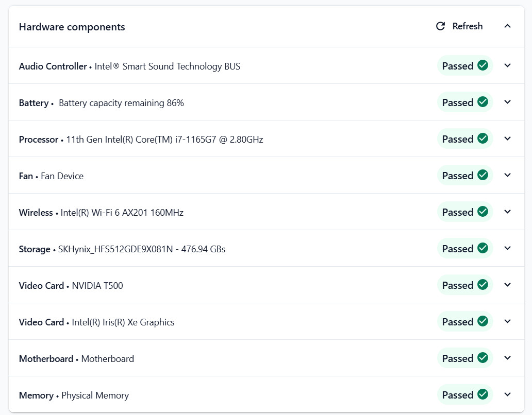Expand the Processor row chevron
The width and height of the screenshot is (532, 415).
pos(508,139)
